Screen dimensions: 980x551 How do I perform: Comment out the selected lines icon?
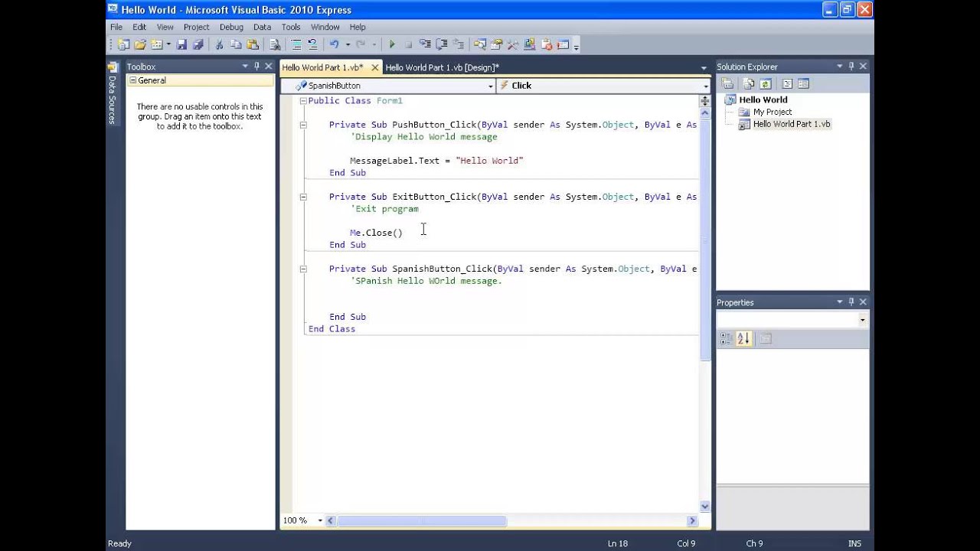click(296, 44)
